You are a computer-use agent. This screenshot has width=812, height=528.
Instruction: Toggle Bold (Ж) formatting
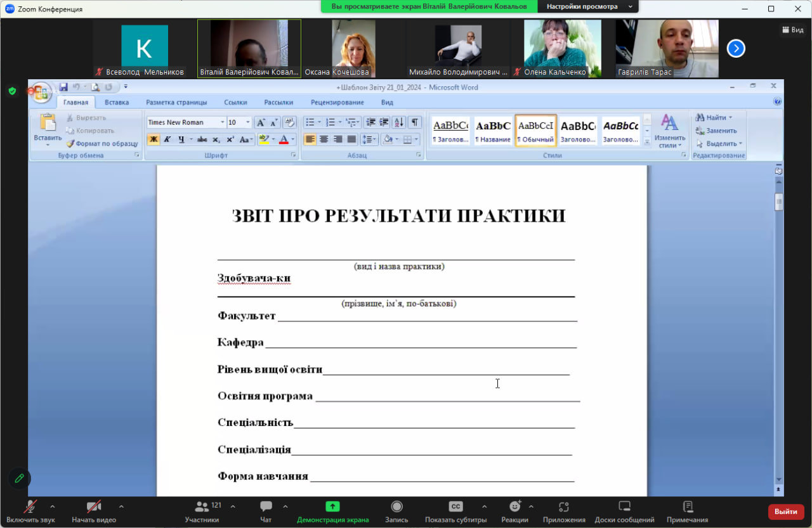coord(154,139)
